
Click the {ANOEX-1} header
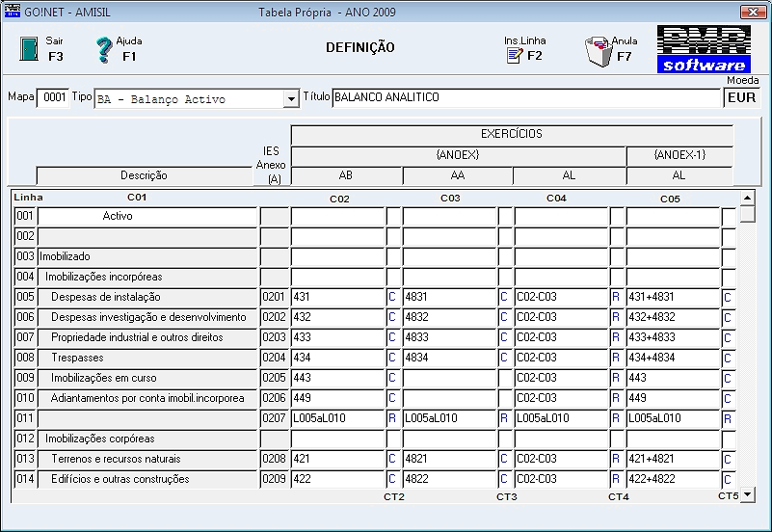[679, 155]
